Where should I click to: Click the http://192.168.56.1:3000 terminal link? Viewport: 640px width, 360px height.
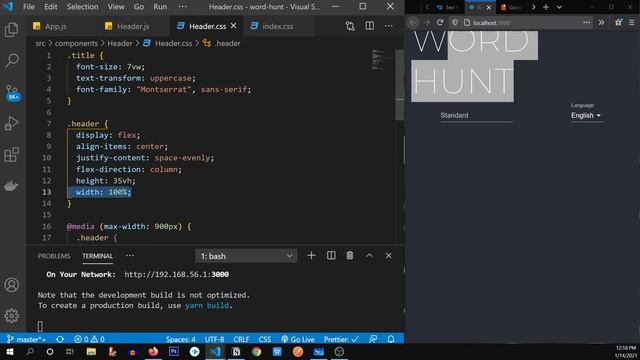click(x=176, y=274)
